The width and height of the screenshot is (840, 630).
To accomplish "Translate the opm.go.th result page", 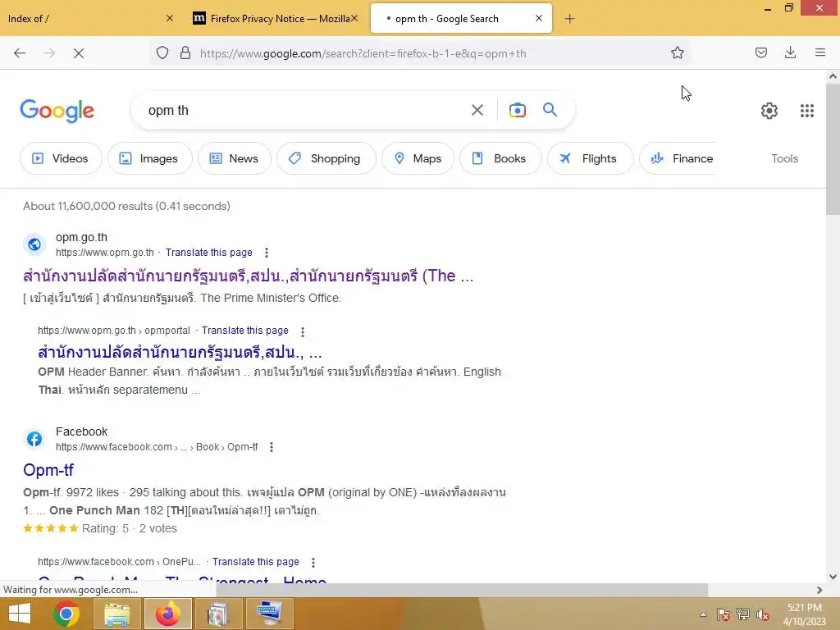I will pos(209,253).
